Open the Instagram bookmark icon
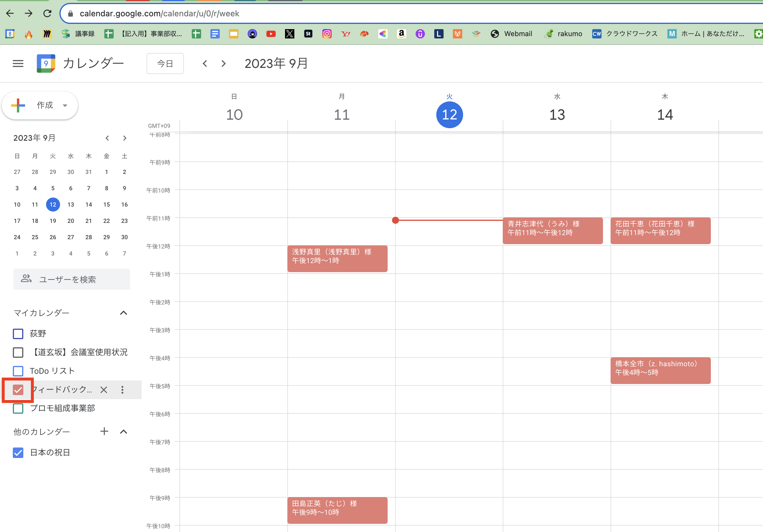The height and width of the screenshot is (532, 763). (327, 34)
